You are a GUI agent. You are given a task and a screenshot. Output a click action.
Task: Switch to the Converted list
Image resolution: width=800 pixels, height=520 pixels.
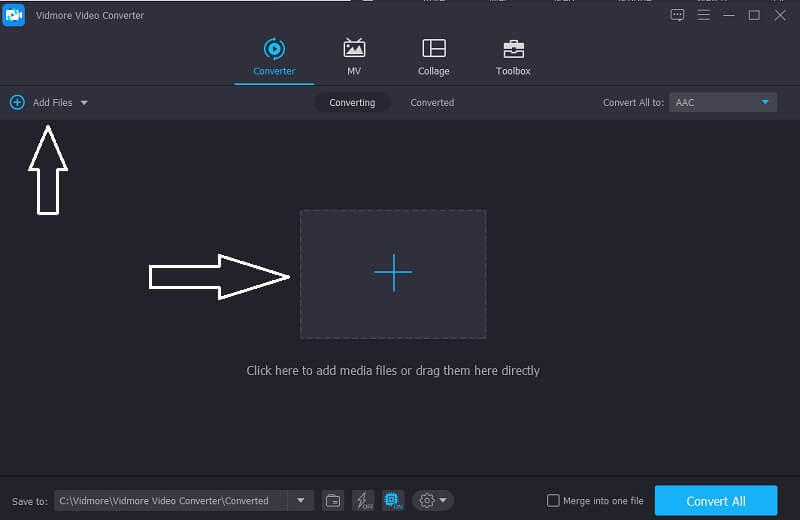click(x=432, y=102)
